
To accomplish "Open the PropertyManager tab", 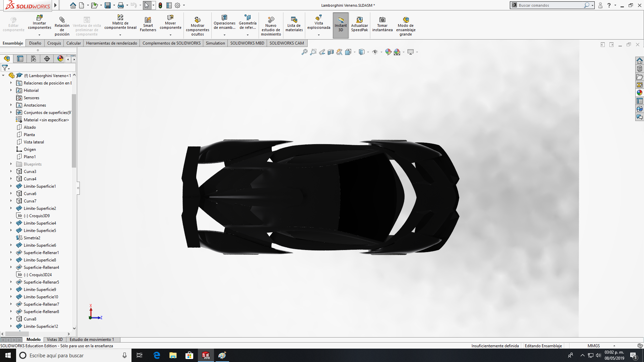I will pyautogui.click(x=20, y=59).
